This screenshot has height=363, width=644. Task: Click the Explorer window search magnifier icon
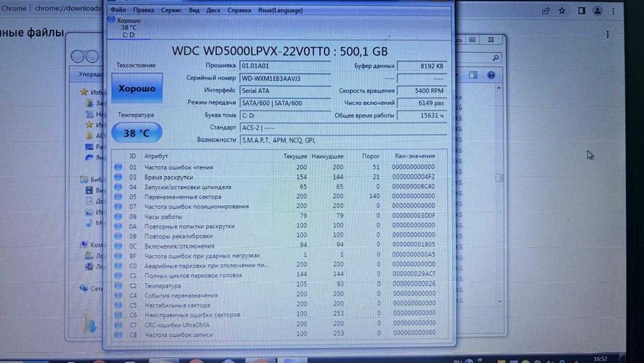(496, 58)
